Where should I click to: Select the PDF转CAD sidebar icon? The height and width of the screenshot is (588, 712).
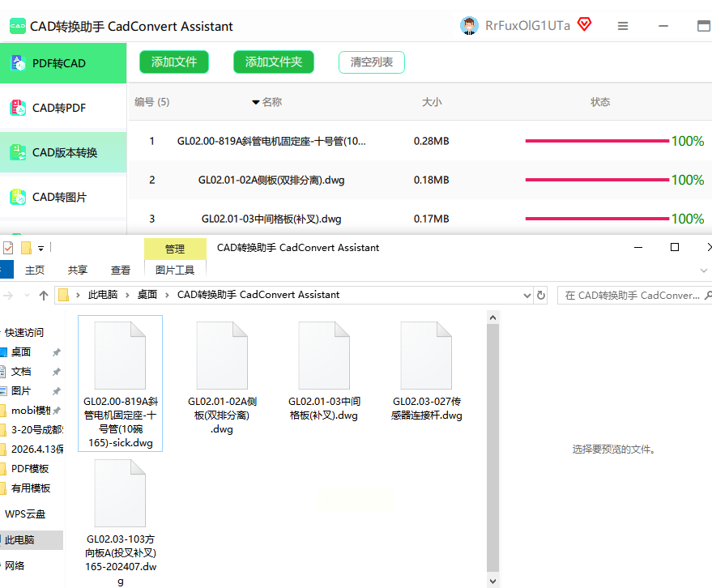18,63
